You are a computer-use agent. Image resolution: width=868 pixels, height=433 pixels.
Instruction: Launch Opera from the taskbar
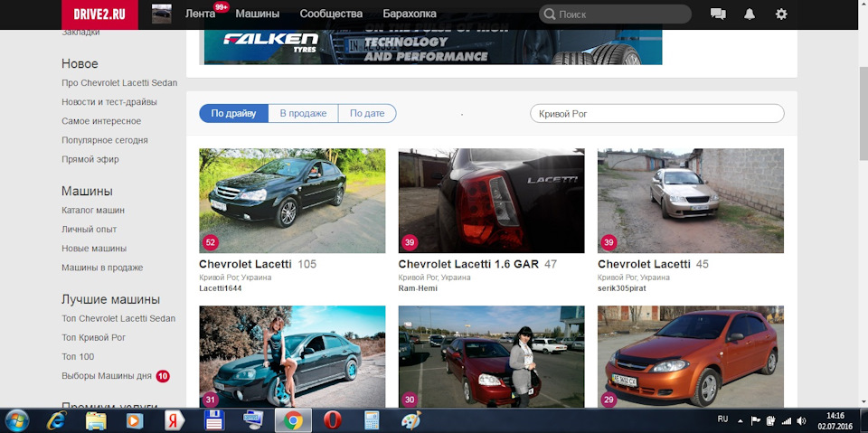click(x=332, y=421)
